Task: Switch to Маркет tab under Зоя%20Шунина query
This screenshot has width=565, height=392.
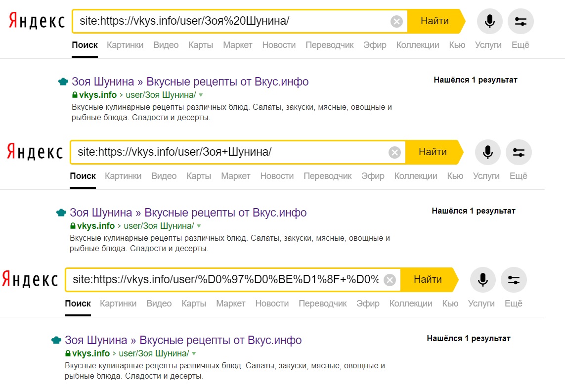Action: 237,45
